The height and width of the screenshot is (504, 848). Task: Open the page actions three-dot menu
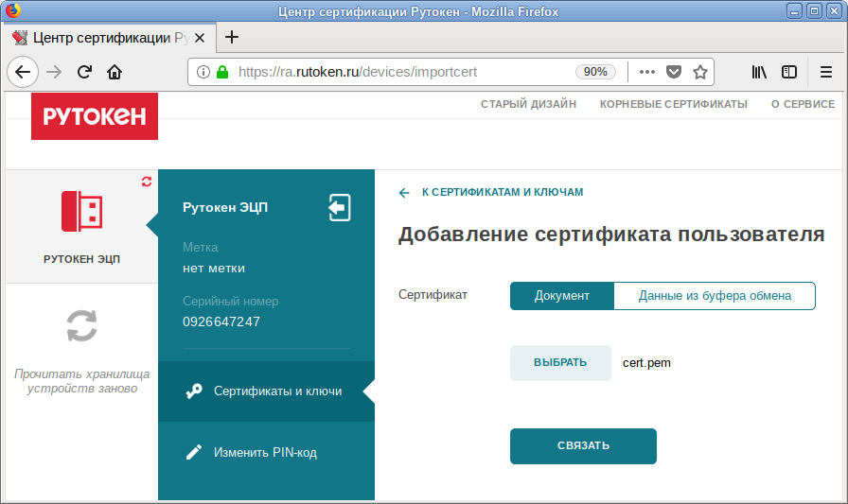[x=646, y=72]
